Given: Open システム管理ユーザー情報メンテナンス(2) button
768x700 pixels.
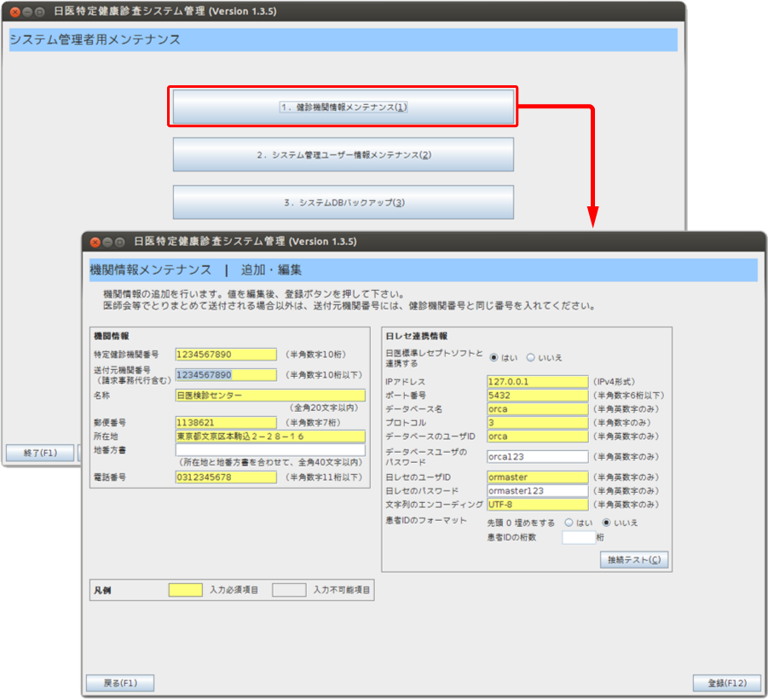Looking at the screenshot, I should 343,155.
